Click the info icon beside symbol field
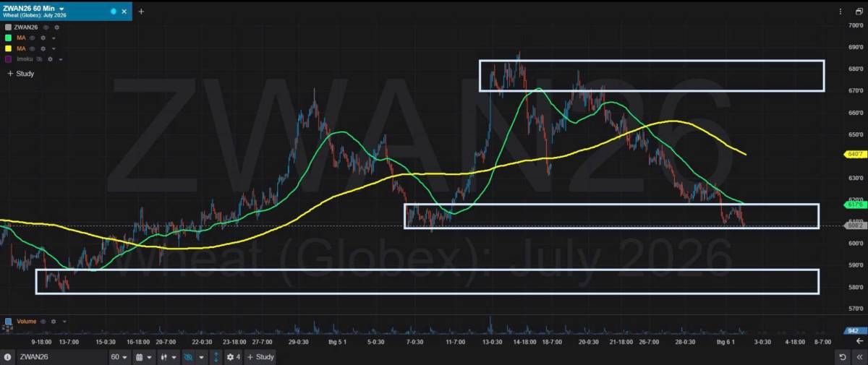 [x=7, y=357]
